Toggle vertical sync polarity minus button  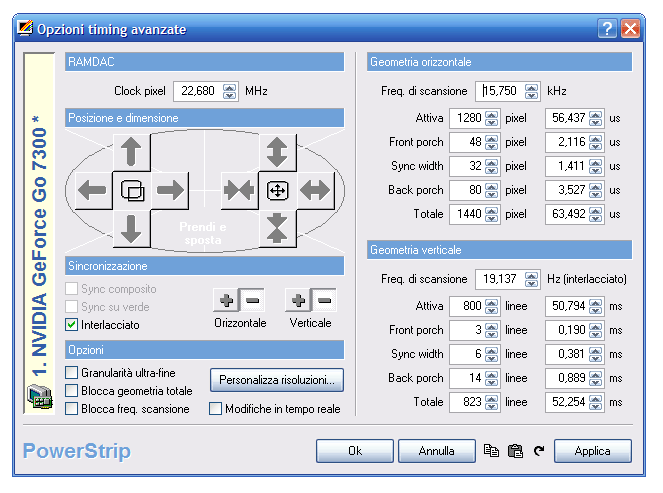coord(322,300)
